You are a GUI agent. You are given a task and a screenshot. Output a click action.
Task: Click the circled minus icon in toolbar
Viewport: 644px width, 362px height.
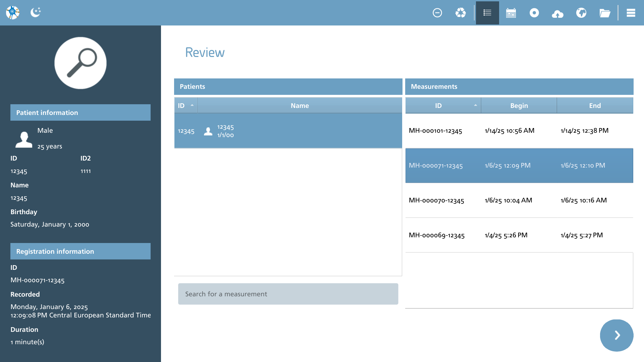point(437,13)
